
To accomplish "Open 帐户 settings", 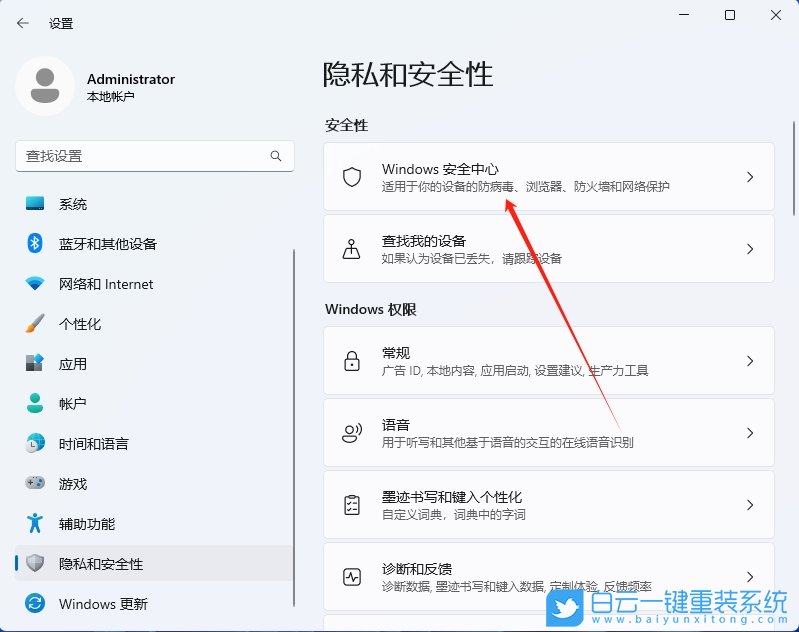I will point(154,404).
